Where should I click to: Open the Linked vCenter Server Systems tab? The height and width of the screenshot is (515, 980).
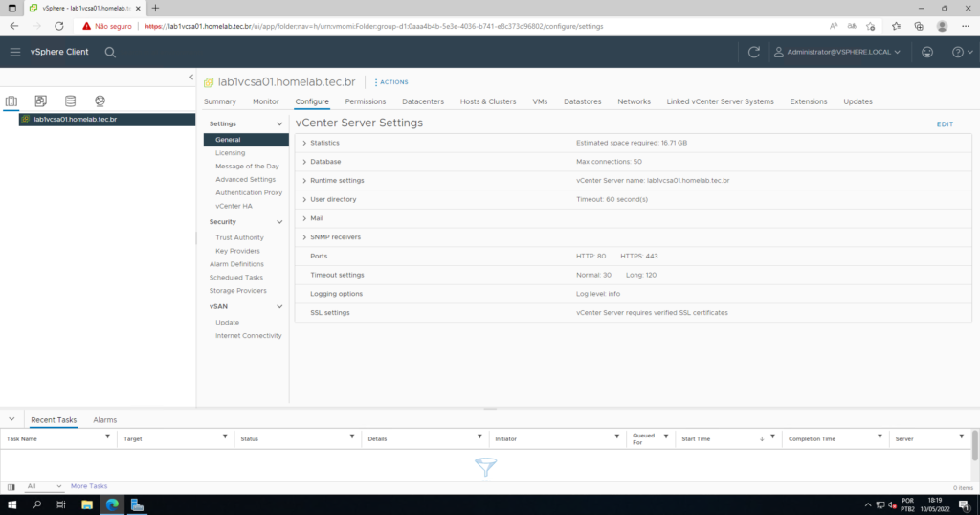pyautogui.click(x=720, y=101)
